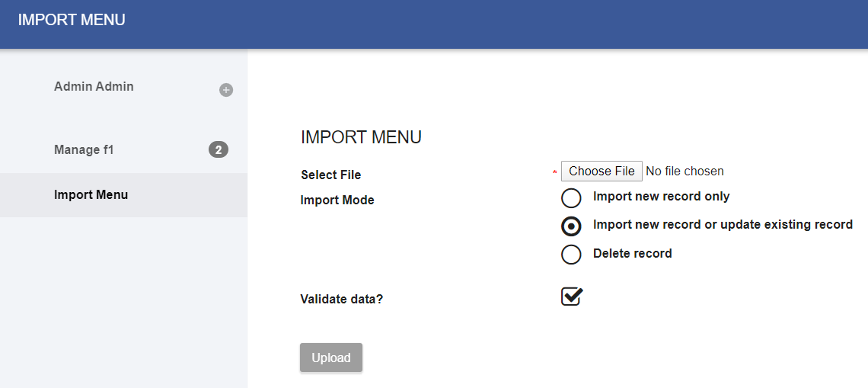Click the 'Import new record or update existing record' label
Image resolution: width=868 pixels, height=388 pixels.
point(723,225)
